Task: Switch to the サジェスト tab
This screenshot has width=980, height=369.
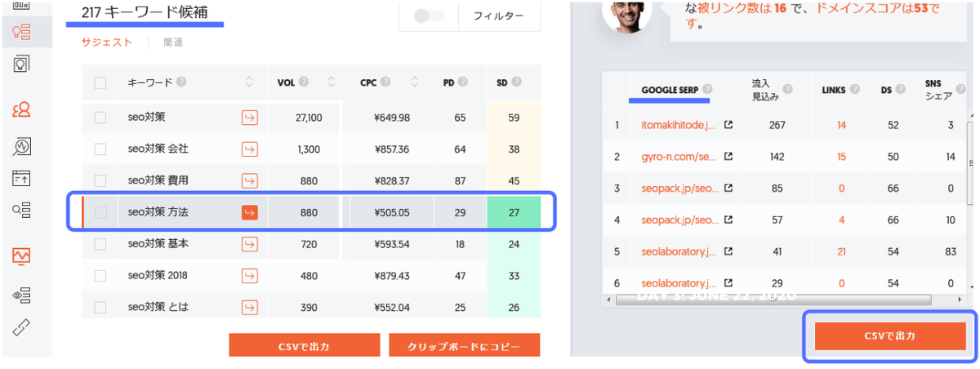Action: point(107,42)
